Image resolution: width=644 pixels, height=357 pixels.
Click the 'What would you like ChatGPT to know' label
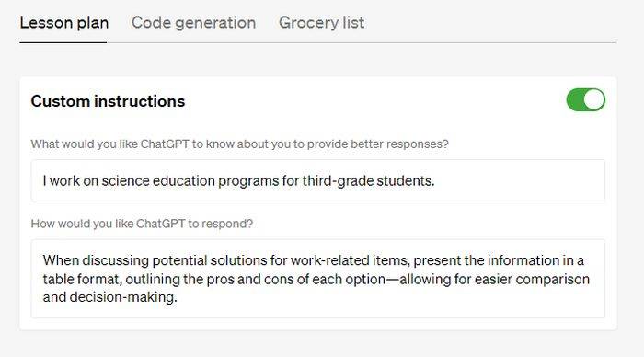point(239,144)
